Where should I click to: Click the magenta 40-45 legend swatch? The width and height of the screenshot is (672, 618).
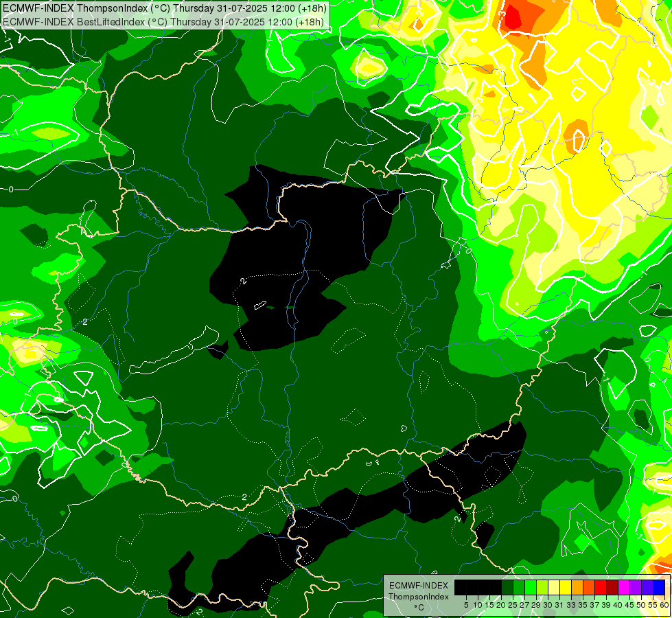(x=624, y=587)
